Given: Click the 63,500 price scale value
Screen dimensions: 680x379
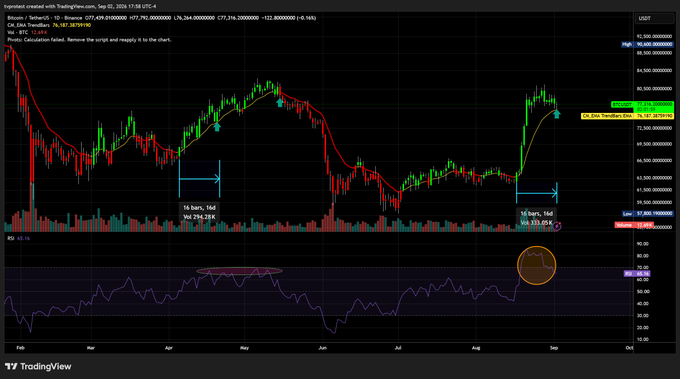Looking at the screenshot, I should pos(654,178).
